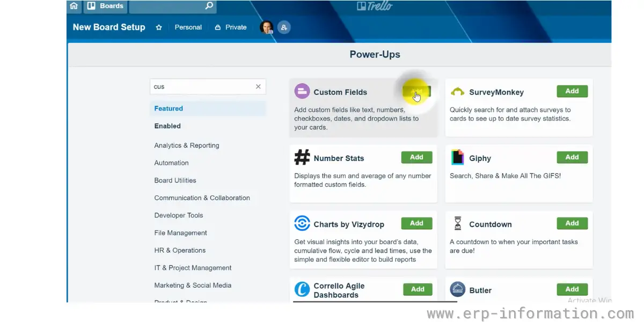Open the Boards menu button
The image size is (644, 322).
coord(105,6)
